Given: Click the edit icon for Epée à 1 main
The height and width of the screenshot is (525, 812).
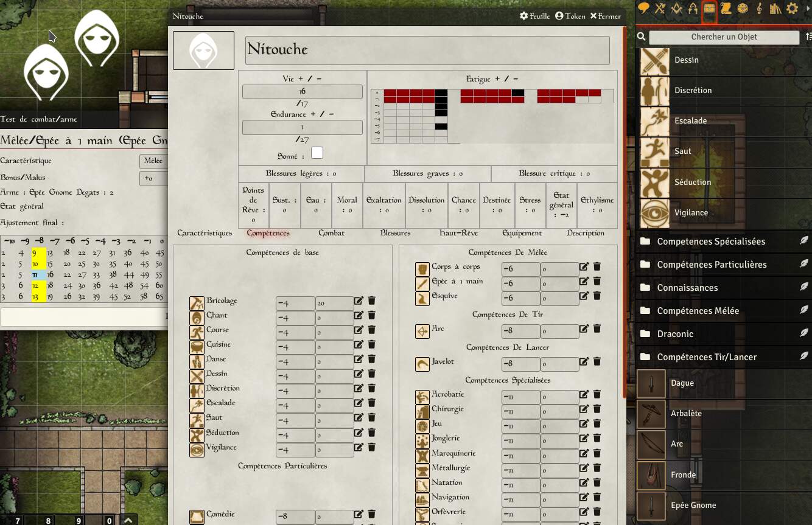Looking at the screenshot, I should tap(584, 281).
